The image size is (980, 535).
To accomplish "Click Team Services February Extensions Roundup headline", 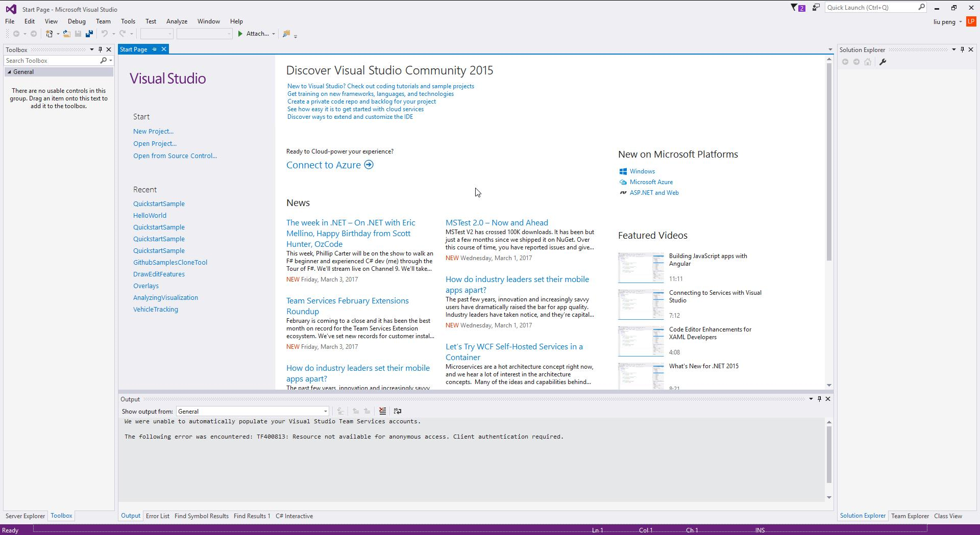I will click(348, 306).
